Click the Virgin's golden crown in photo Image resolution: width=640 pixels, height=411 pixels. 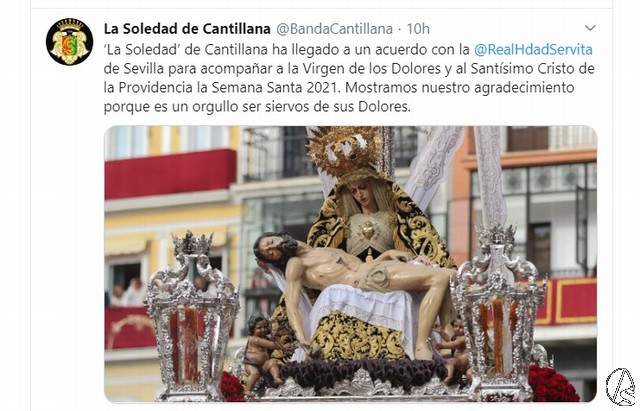[346, 150]
